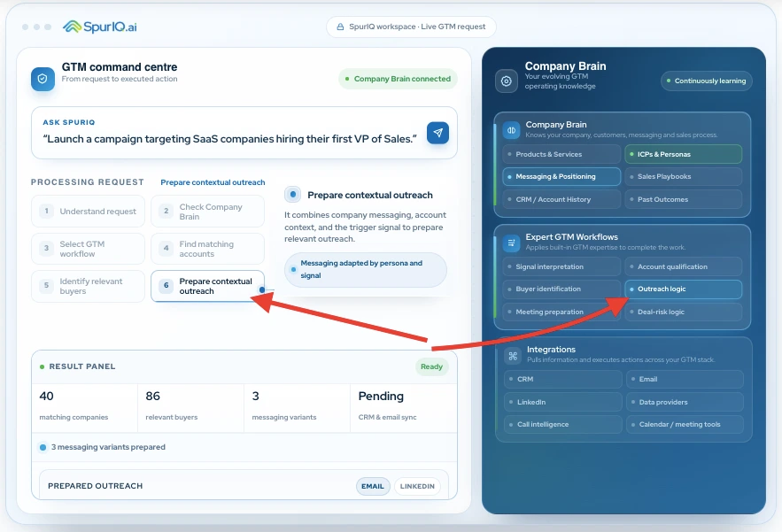Screen dimensions: 782x532
Task: Click the 40 matching companies stat
Action: (84, 407)
